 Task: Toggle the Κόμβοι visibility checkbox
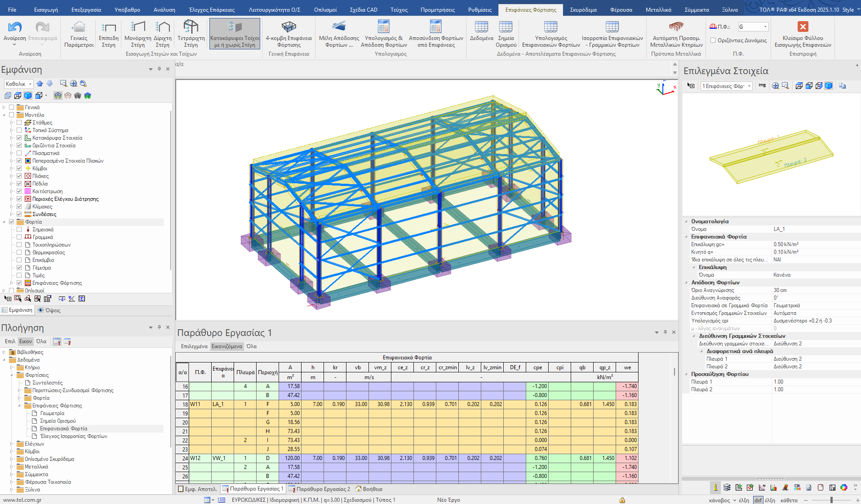tap(19, 168)
